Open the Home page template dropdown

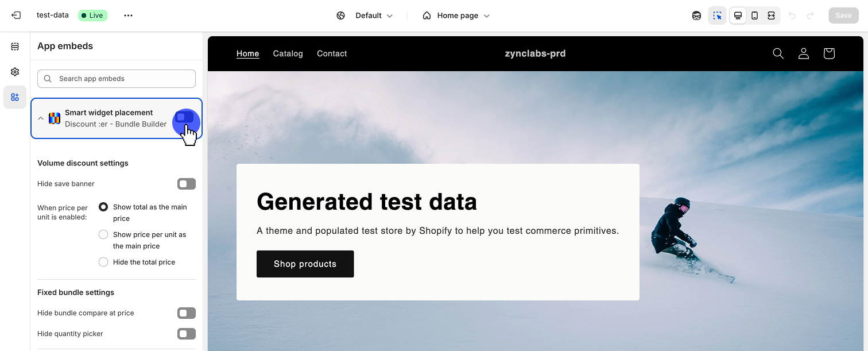coord(456,16)
